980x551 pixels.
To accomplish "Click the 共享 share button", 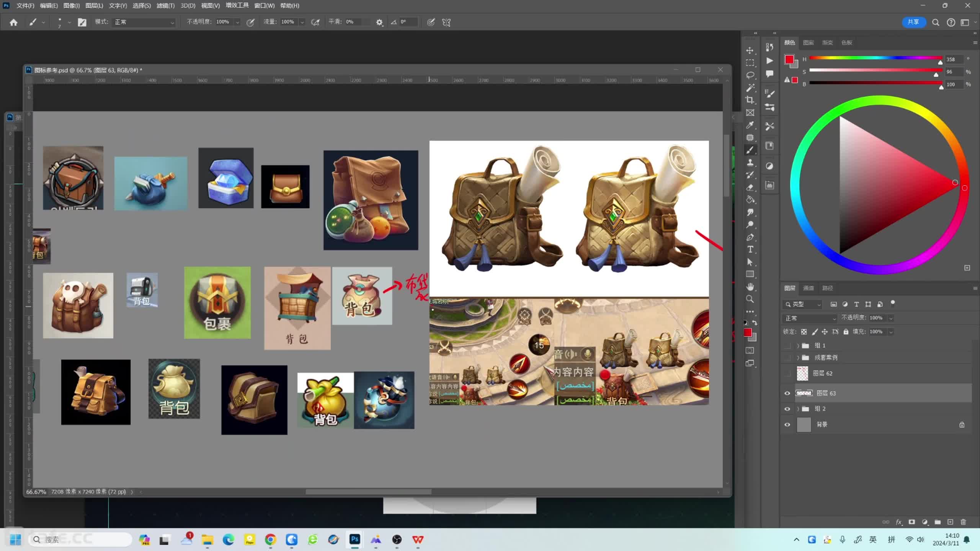I will click(913, 22).
